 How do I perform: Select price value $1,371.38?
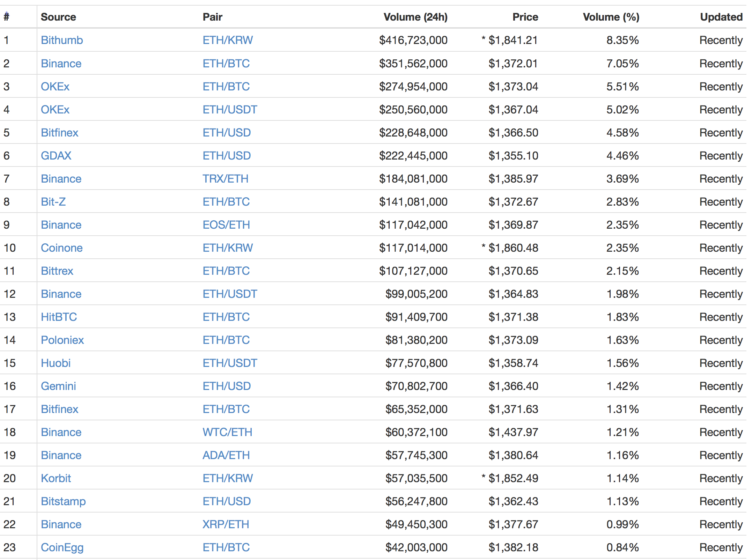pos(513,317)
